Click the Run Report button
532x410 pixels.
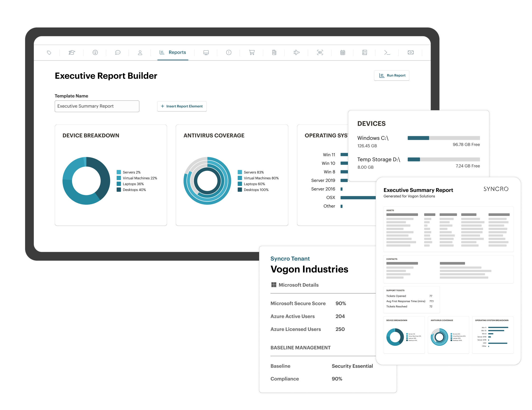(392, 76)
